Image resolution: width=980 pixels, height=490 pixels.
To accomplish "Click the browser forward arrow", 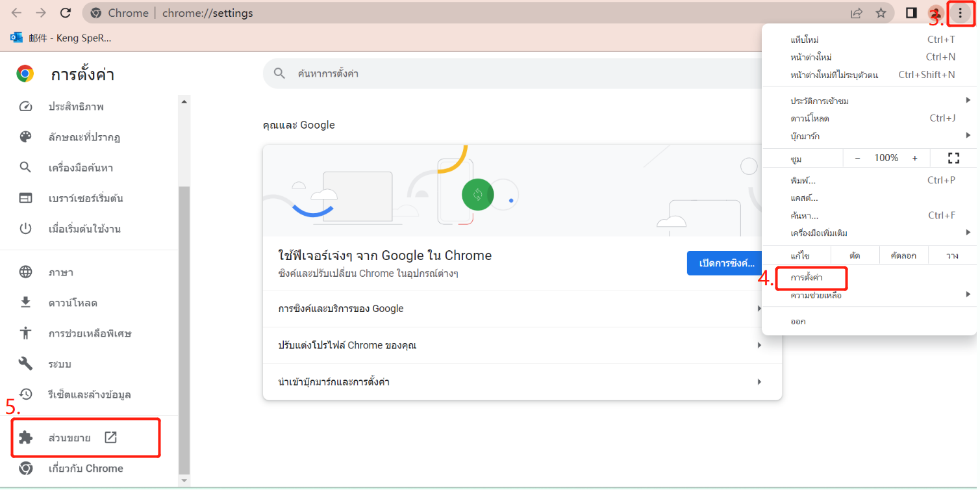I will click(x=41, y=13).
